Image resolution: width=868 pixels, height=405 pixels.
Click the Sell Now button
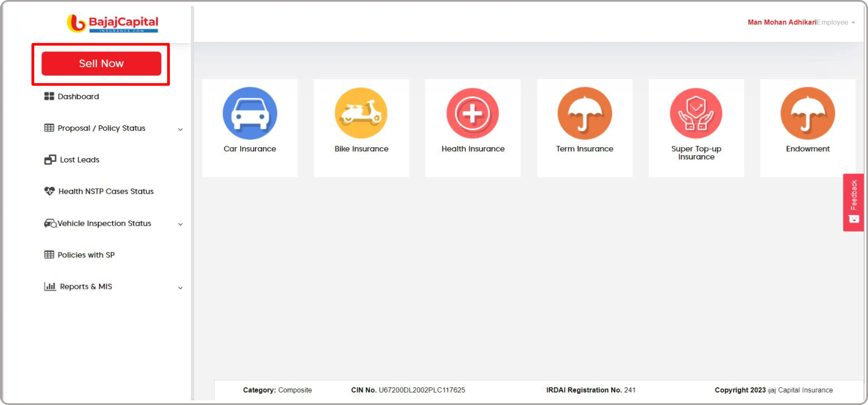click(101, 63)
